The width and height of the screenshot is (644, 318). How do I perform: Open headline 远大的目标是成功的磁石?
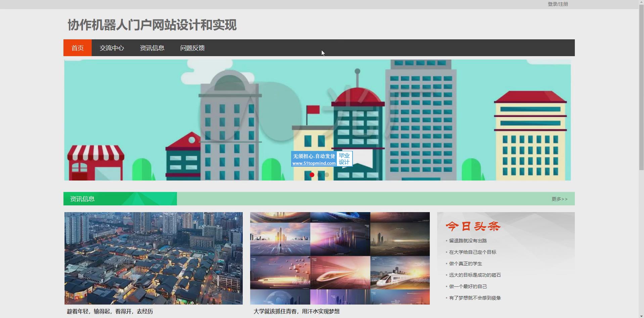475,275
